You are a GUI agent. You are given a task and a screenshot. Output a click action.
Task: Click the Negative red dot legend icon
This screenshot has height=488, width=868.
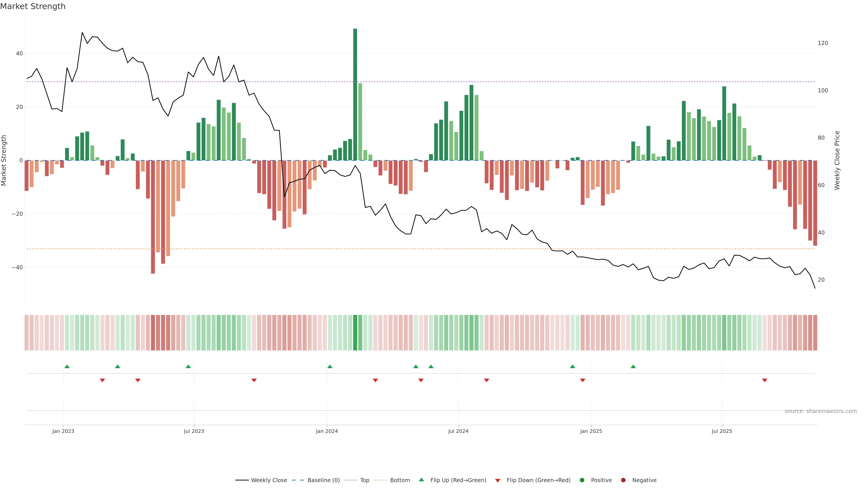623,480
